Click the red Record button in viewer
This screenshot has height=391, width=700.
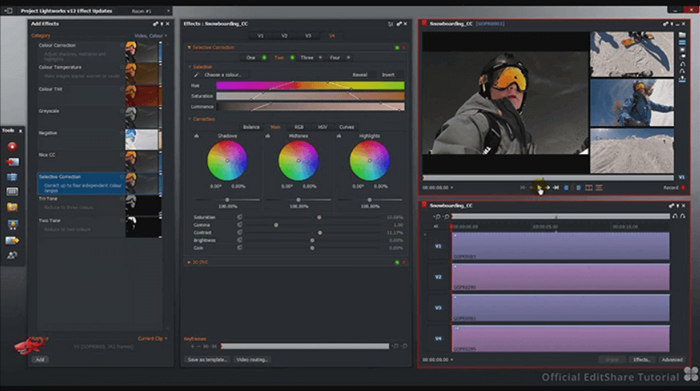pyautogui.click(x=683, y=188)
